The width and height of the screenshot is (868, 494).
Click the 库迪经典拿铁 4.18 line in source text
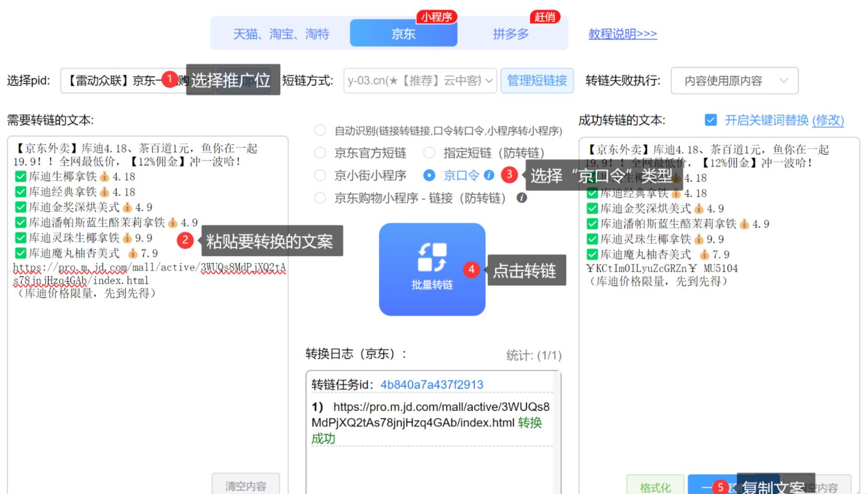coord(75,192)
